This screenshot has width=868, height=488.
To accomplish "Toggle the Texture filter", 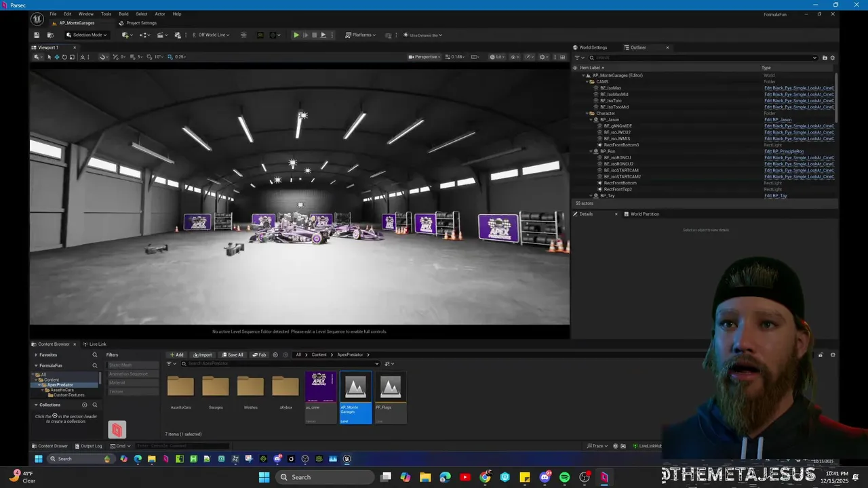I will coord(133,392).
